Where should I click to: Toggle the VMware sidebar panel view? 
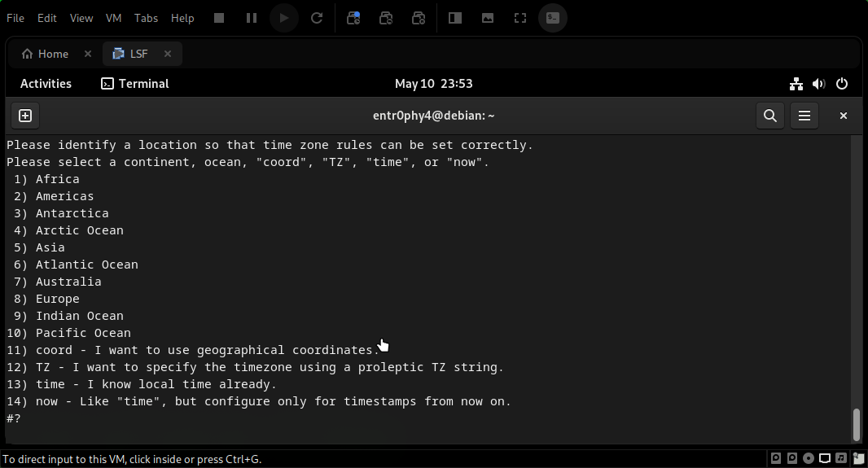tap(455, 18)
